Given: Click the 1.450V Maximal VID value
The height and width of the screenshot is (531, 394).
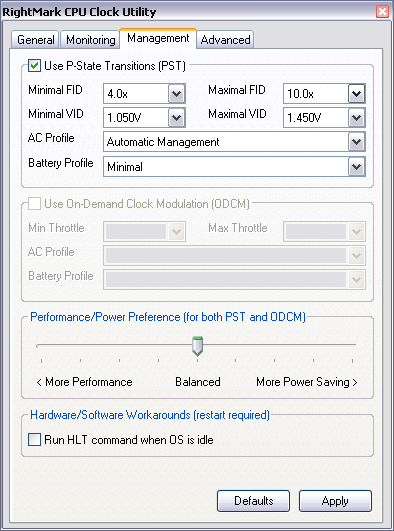Looking at the screenshot, I should coord(304,118).
